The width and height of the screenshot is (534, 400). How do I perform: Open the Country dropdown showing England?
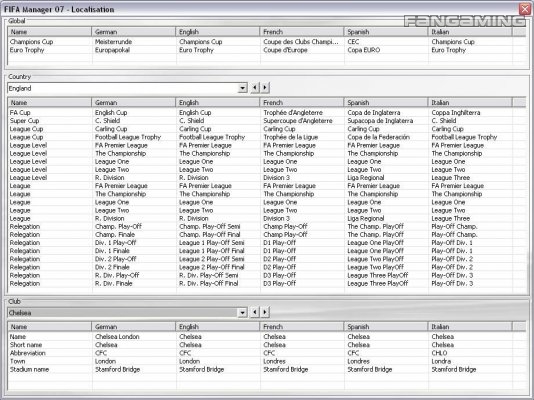242,88
